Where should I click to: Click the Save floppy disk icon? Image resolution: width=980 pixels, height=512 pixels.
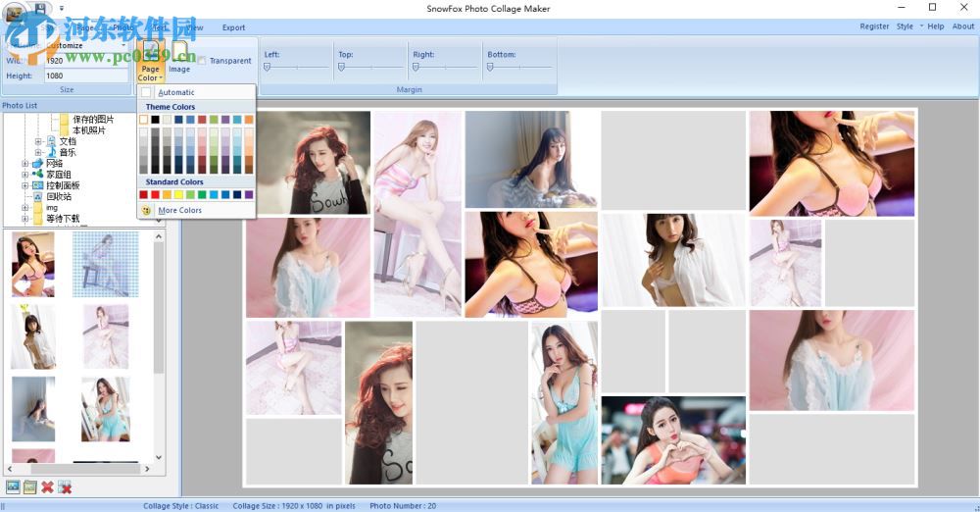[x=39, y=8]
